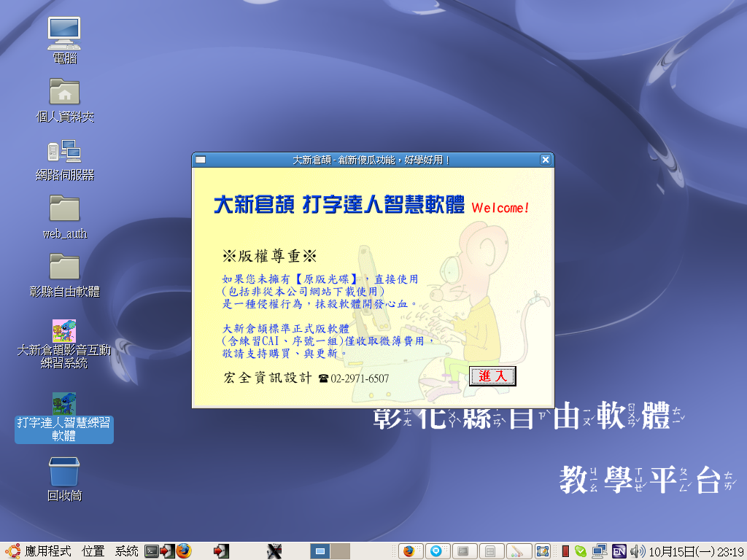The width and height of the screenshot is (747, 560).
Task: Open the 系統 system menu
Action: (126, 551)
